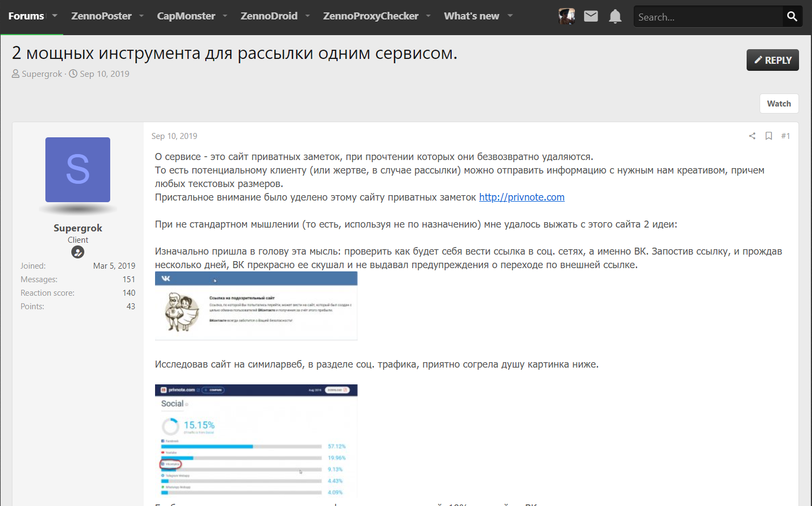Click the Sep 10, 2019 thread date link
Viewport: 812px width, 506px height.
coord(105,74)
